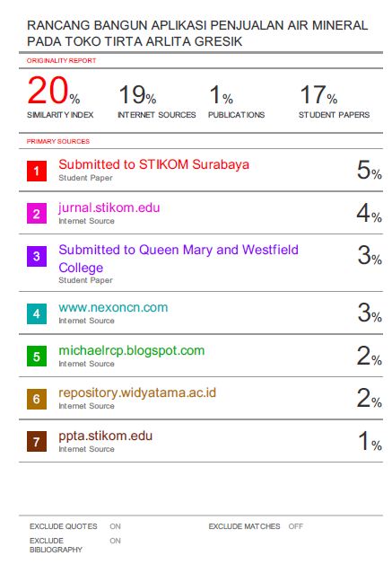This screenshot has height=564, width=392.
Task: Click the magenta source number 2 badge
Action: (37, 214)
